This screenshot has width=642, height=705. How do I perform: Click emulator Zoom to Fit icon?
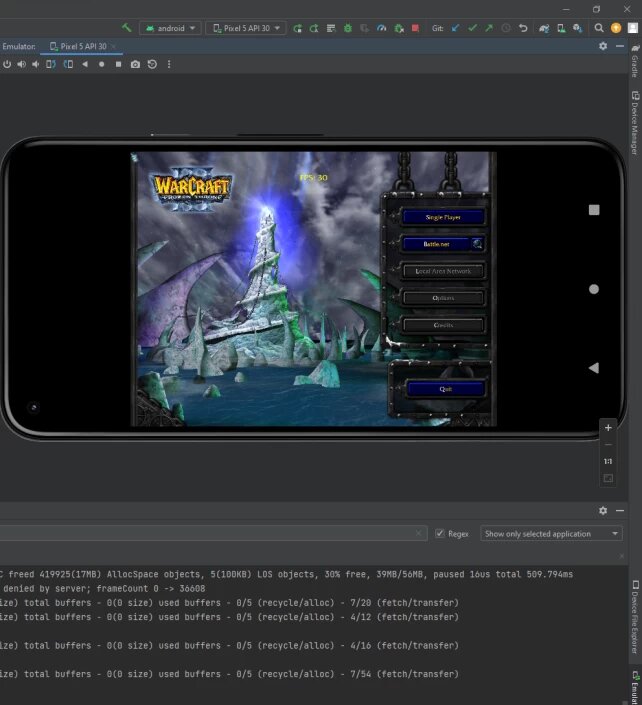[x=608, y=478]
